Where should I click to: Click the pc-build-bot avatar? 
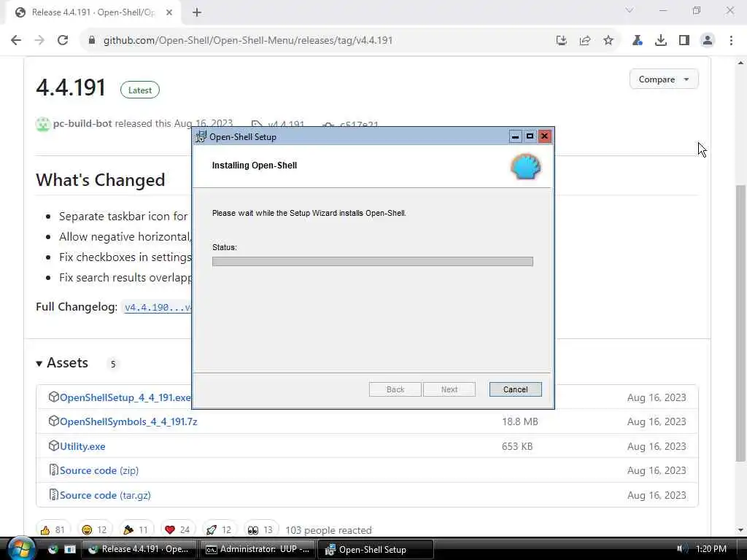43,124
